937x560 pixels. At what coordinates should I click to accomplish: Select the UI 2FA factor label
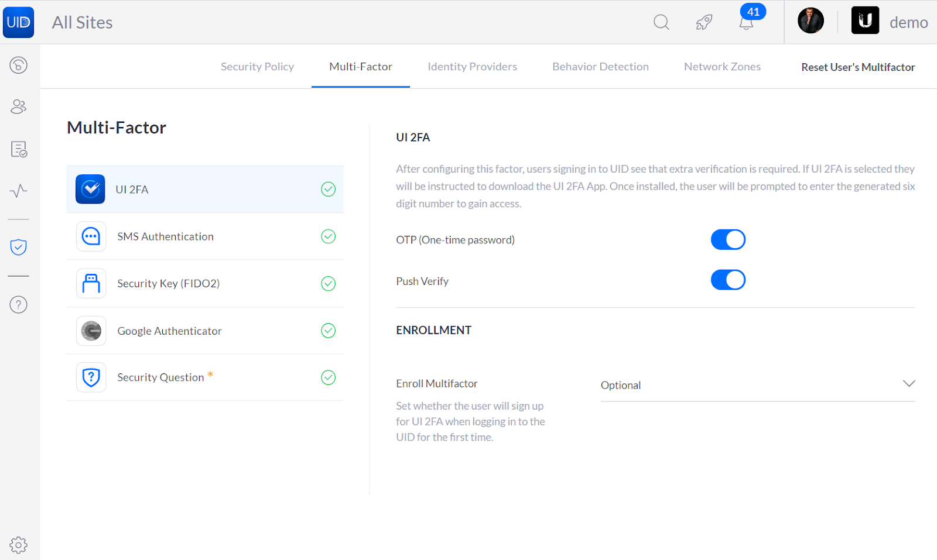pos(132,190)
